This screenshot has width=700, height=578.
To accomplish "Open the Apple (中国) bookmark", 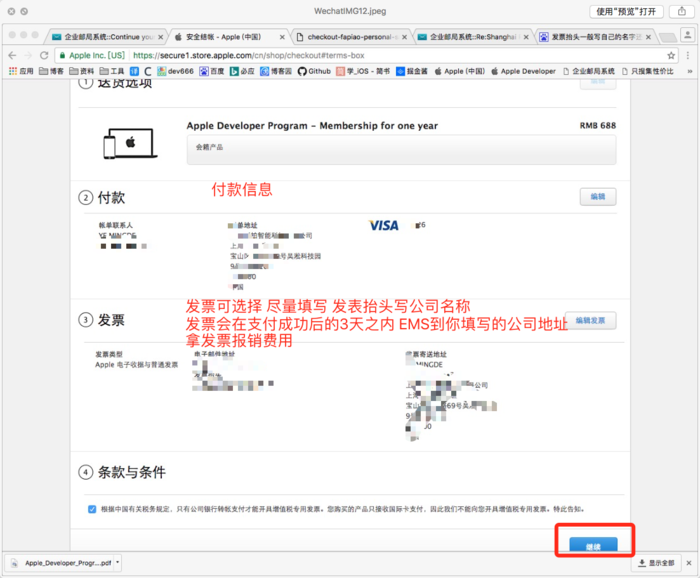I will pos(459,71).
